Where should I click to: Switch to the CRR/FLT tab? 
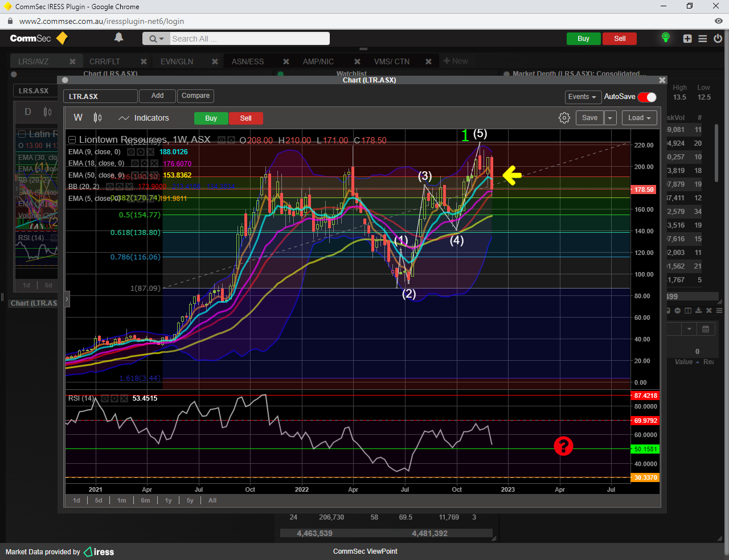(105, 61)
